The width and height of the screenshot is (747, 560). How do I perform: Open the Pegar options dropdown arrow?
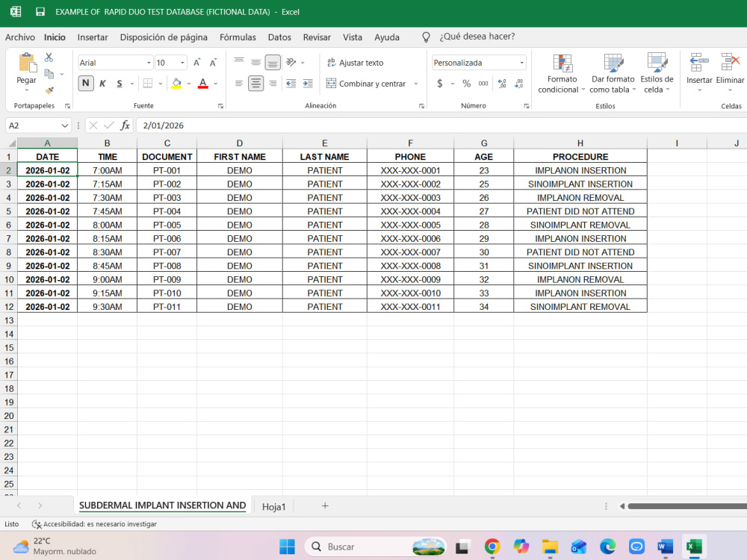27,90
